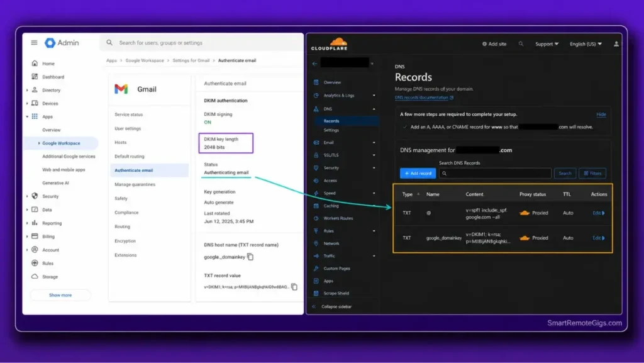The image size is (644, 363).
Task: Sort DNS records by Type column
Action: pyautogui.click(x=410, y=194)
